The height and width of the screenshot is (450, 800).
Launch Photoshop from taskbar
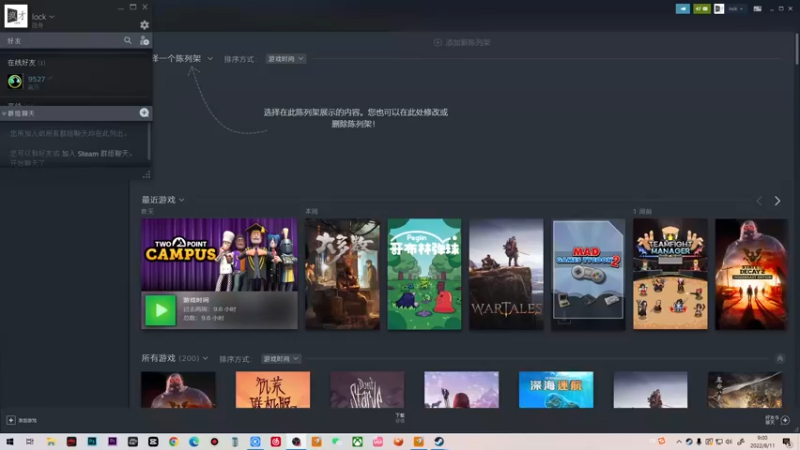92,442
